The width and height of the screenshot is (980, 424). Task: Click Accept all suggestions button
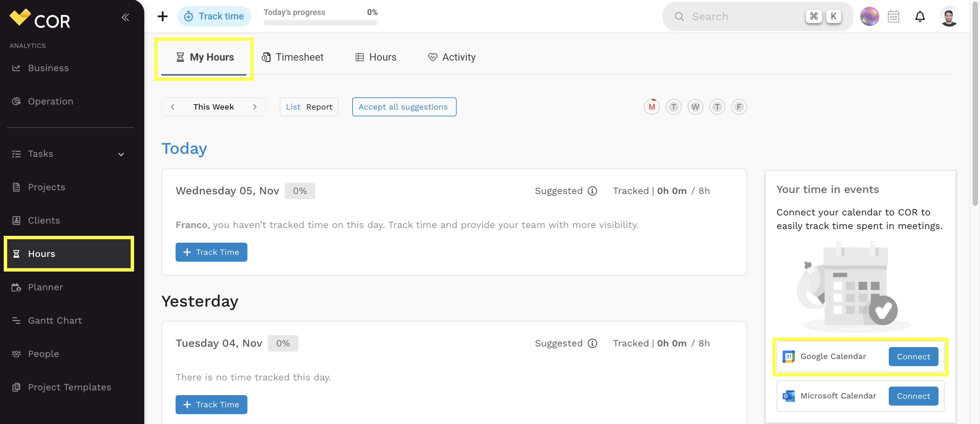click(404, 107)
